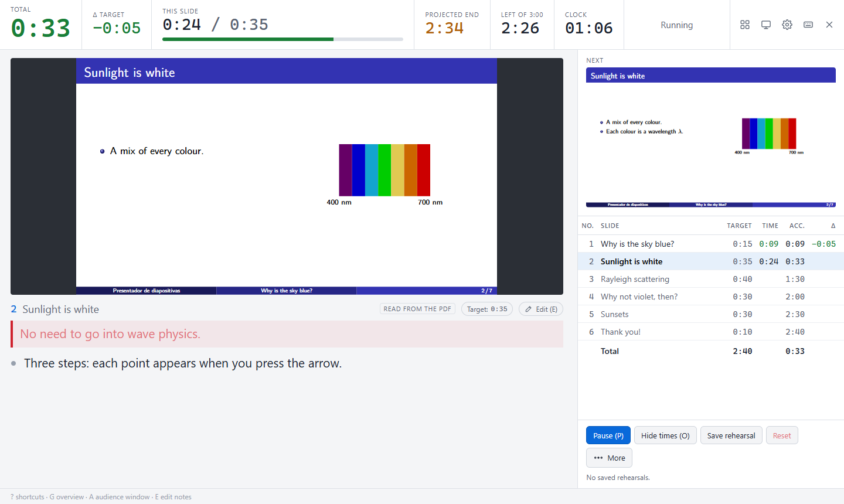
Task: Open the audience window via monitor icon
Action: (766, 25)
